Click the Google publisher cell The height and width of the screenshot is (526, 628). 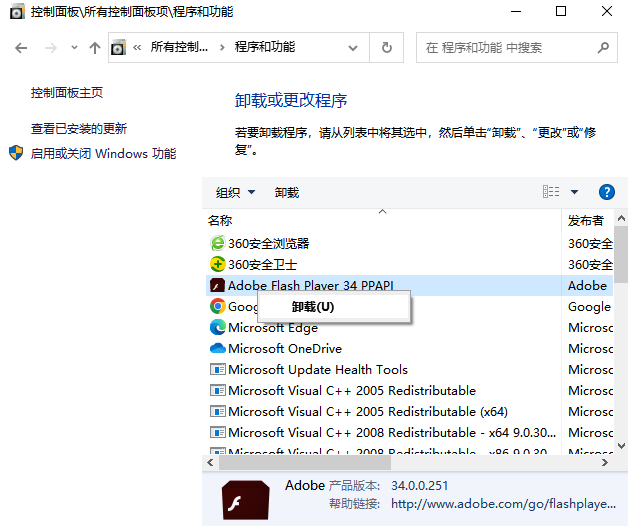coord(590,307)
